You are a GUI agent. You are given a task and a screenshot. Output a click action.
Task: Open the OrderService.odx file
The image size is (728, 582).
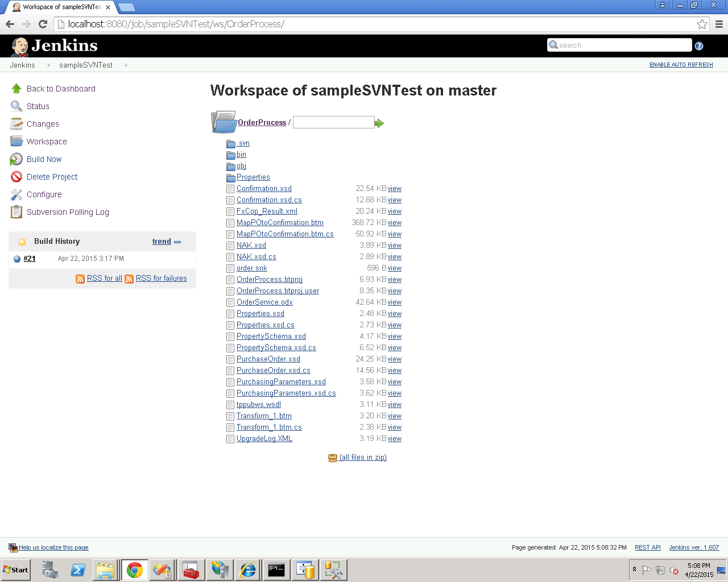point(264,302)
